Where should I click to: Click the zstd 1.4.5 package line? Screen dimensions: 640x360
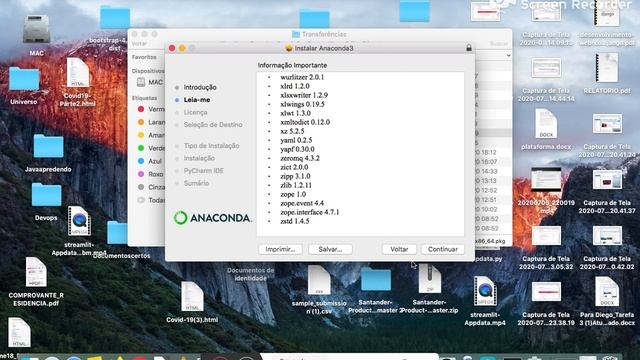pyautogui.click(x=295, y=221)
